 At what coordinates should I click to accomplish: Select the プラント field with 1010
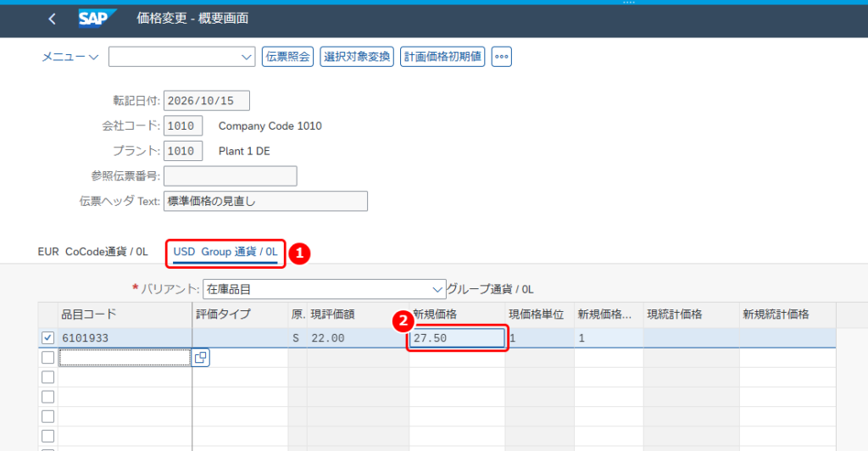tap(183, 151)
